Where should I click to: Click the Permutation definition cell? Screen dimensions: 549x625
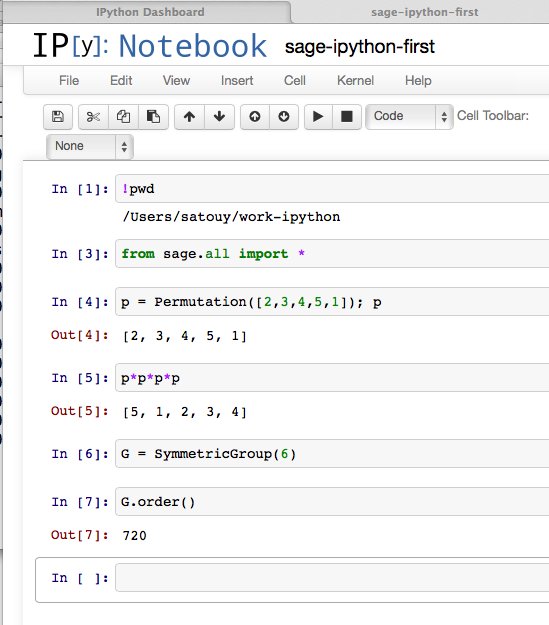click(x=332, y=302)
